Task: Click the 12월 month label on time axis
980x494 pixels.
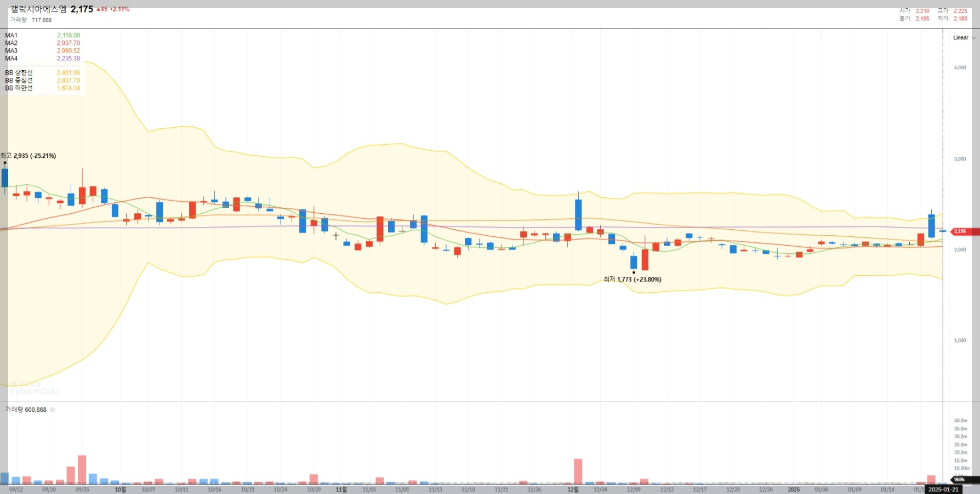Action: (x=573, y=490)
